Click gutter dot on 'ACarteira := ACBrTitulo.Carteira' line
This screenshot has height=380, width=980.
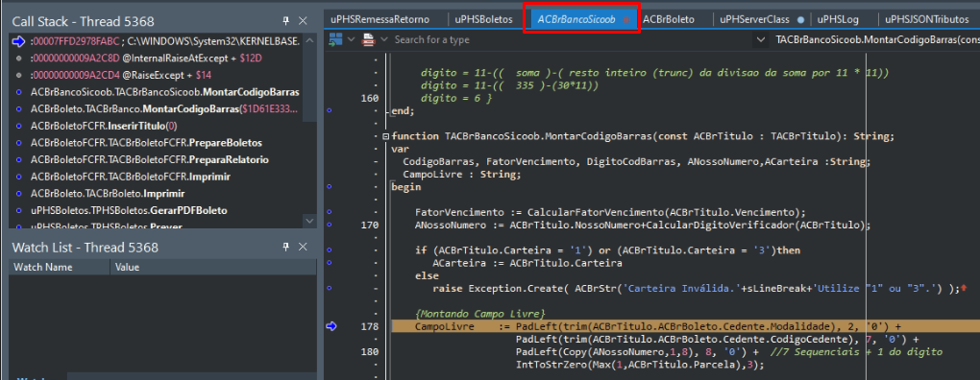[329, 263]
